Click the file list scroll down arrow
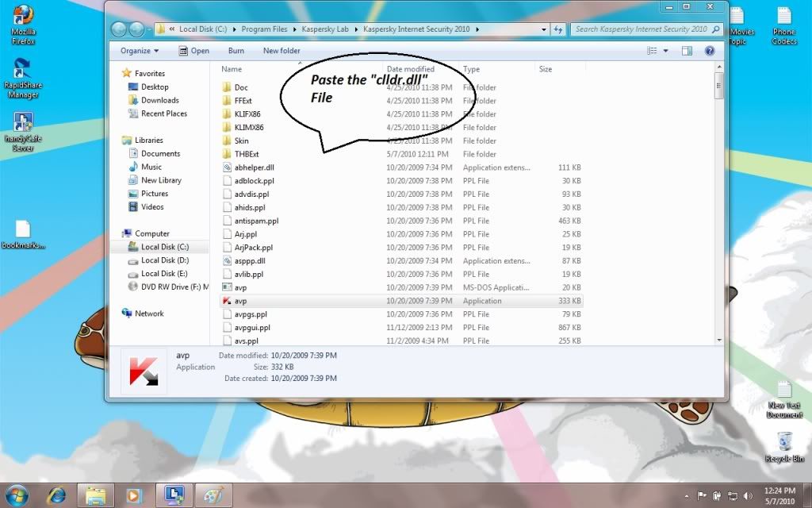 [718, 341]
